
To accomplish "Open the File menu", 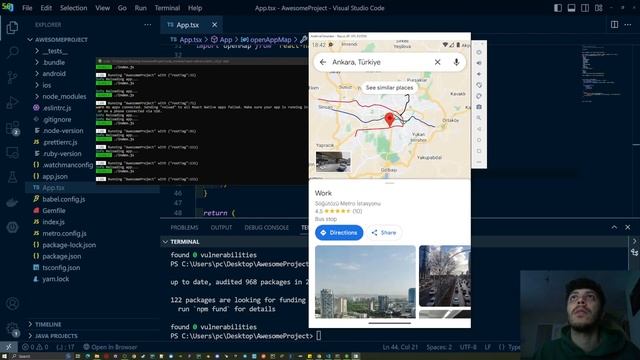I will point(27,8).
